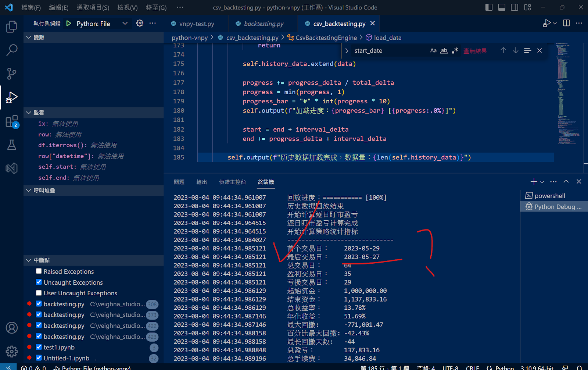Image resolution: width=588 pixels, height=370 pixels.
Task: Open the Extensions view
Action: tap(12, 121)
